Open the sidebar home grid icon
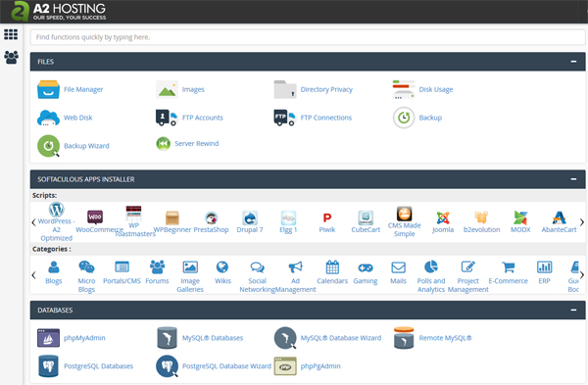 [x=11, y=34]
